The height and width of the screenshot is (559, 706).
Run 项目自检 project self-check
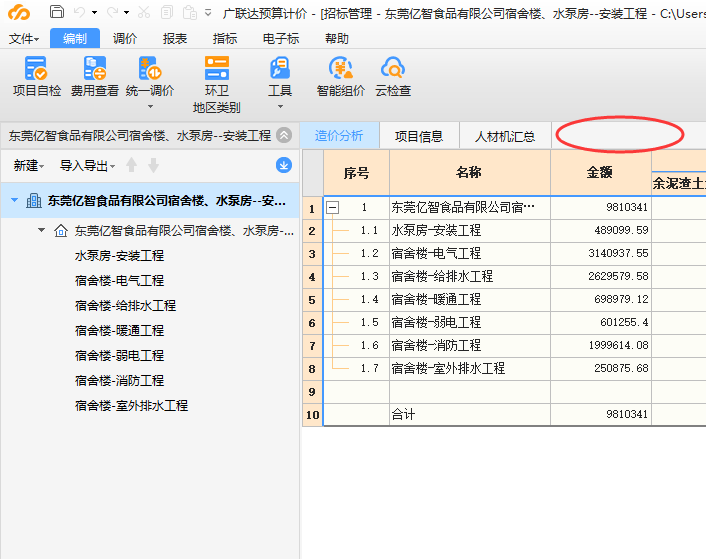click(36, 77)
